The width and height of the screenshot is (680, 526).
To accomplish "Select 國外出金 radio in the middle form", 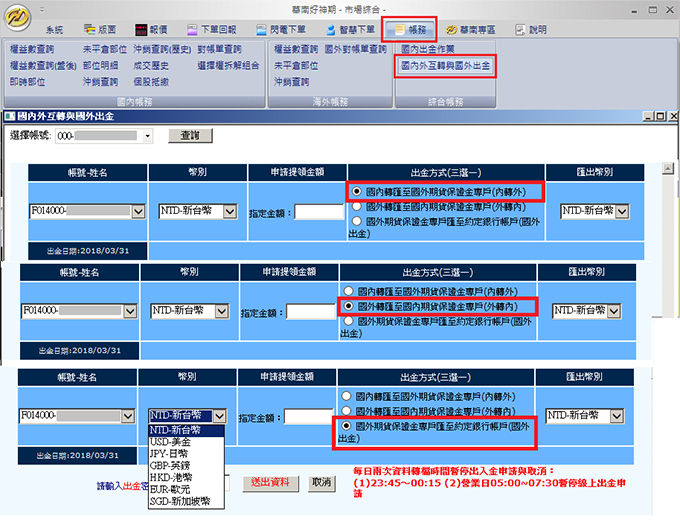I will (x=348, y=321).
